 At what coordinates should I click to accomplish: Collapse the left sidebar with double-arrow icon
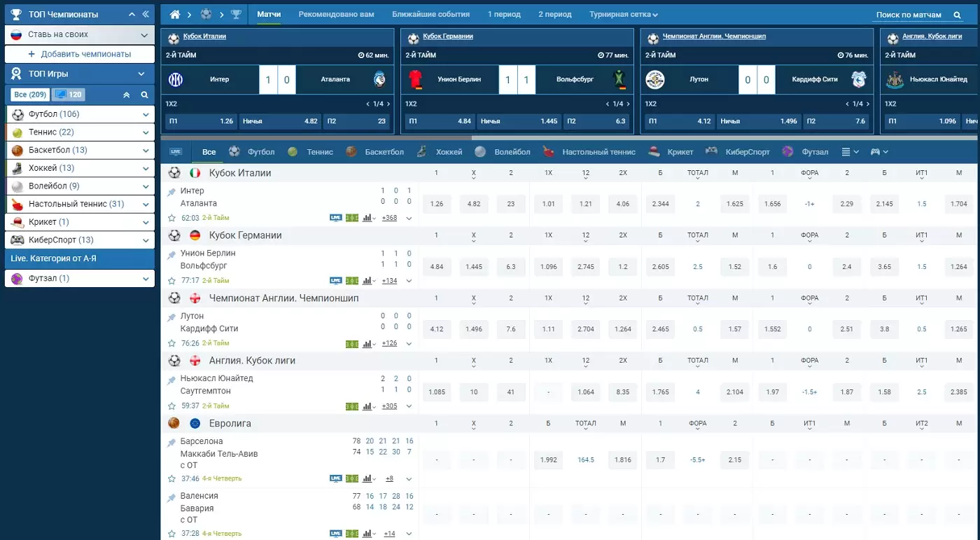point(146,14)
